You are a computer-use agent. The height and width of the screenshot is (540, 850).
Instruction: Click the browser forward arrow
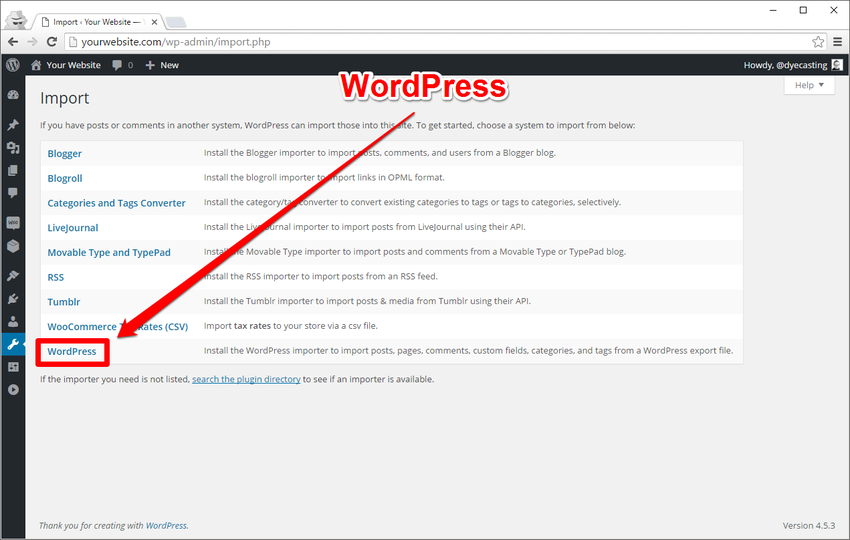[33, 42]
